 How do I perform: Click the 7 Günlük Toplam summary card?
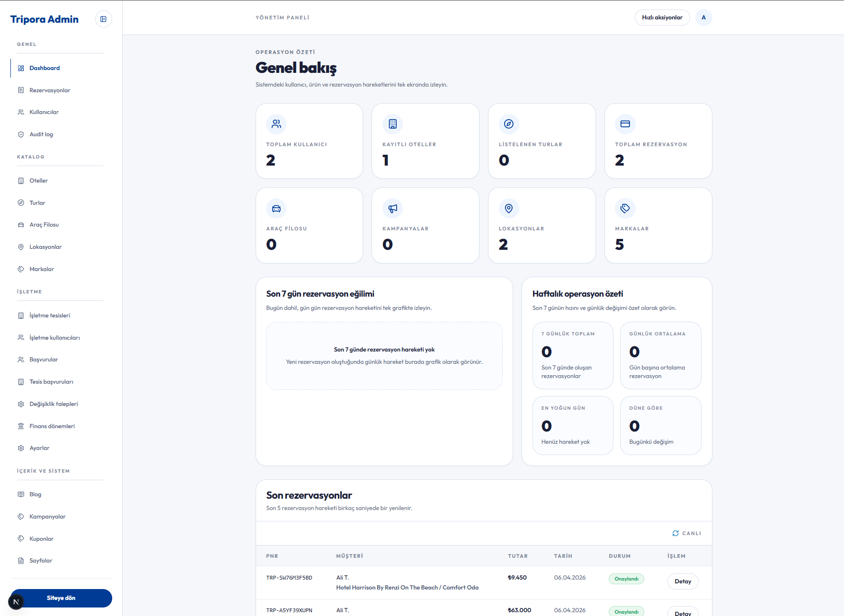573,356
